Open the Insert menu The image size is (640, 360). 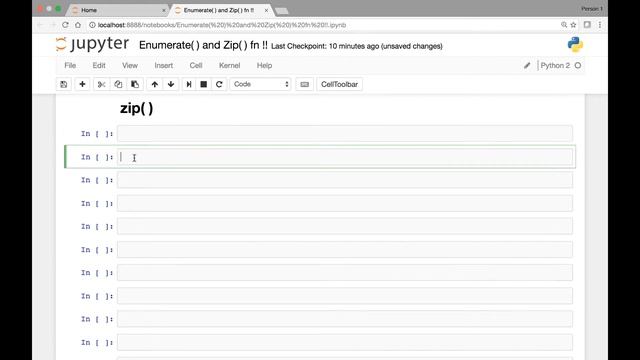[164, 65]
